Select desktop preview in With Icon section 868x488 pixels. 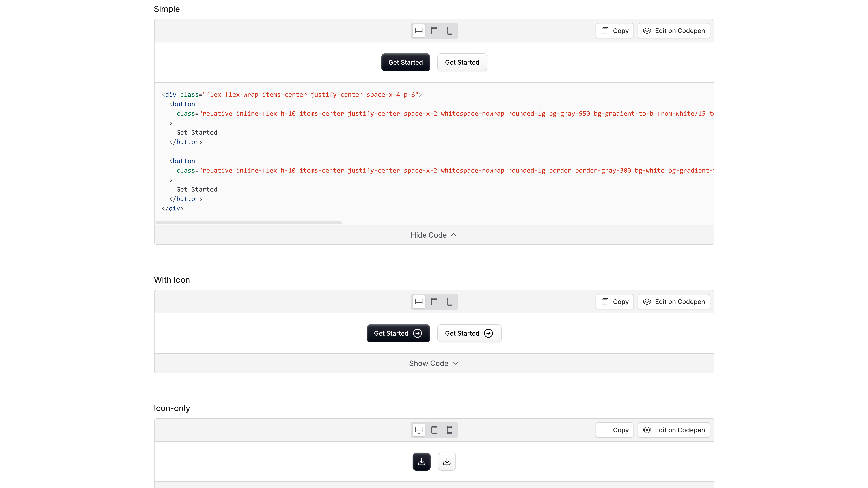pyautogui.click(x=419, y=302)
